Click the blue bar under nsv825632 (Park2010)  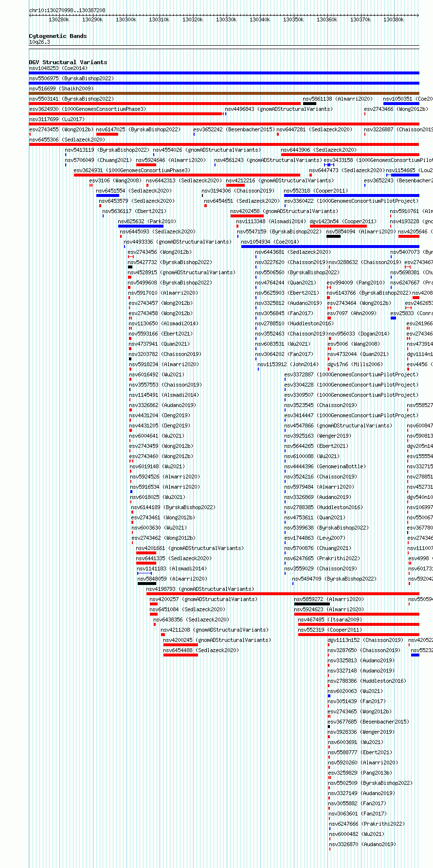[x=141, y=226]
